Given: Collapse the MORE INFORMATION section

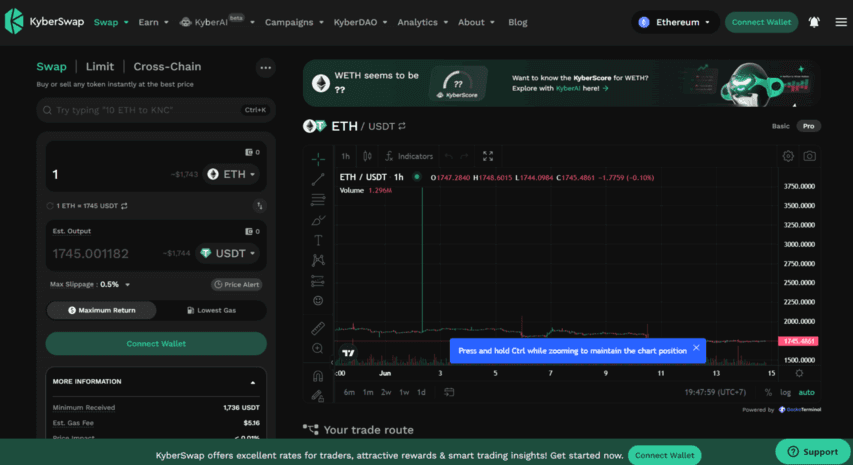Looking at the screenshot, I should [252, 382].
